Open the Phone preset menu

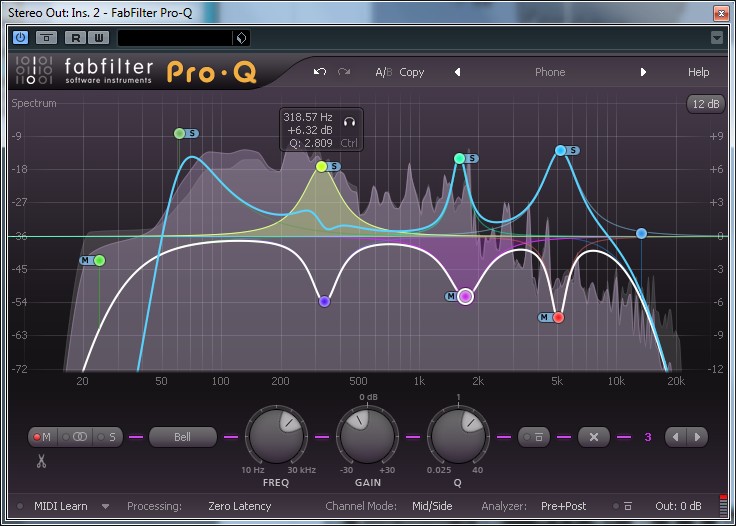tap(550, 72)
